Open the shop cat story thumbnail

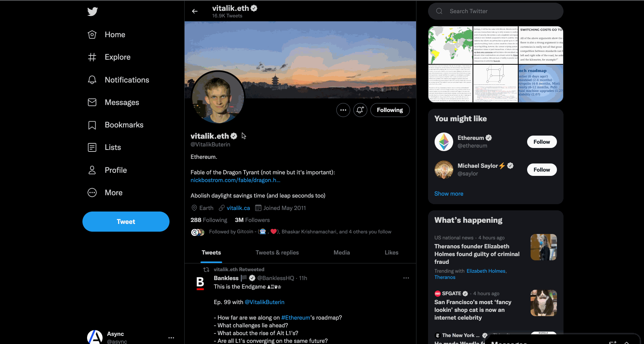point(544,303)
